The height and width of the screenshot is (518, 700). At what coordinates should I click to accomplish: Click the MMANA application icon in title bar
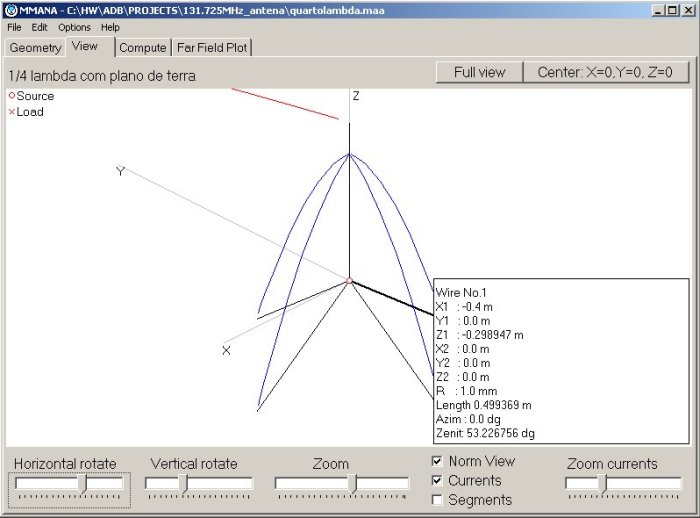(12, 10)
